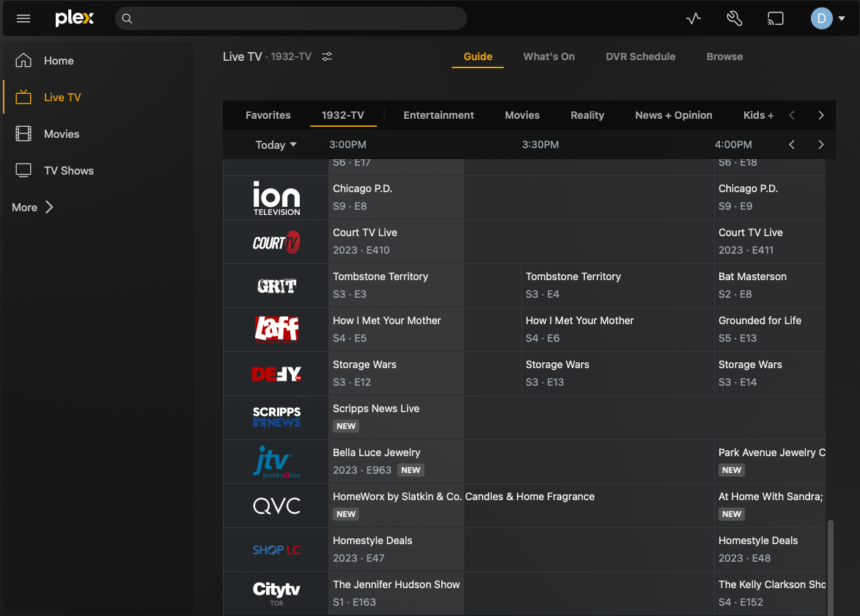
Task: Click the Plex logo
Action: (75, 18)
